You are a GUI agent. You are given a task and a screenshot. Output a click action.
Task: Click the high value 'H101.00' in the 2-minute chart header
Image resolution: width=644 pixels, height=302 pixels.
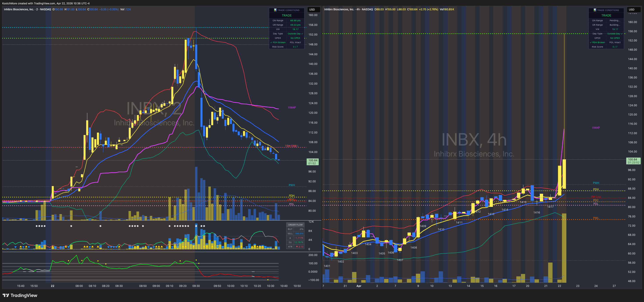(x=70, y=9)
